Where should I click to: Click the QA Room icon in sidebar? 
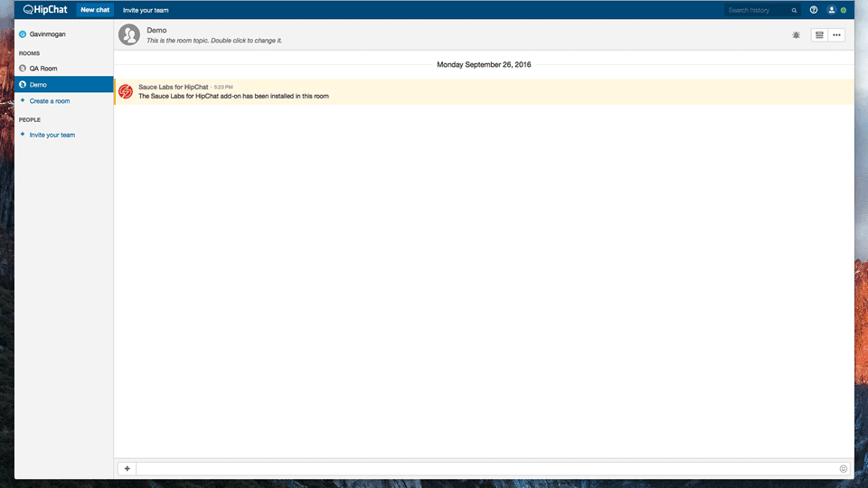23,68
